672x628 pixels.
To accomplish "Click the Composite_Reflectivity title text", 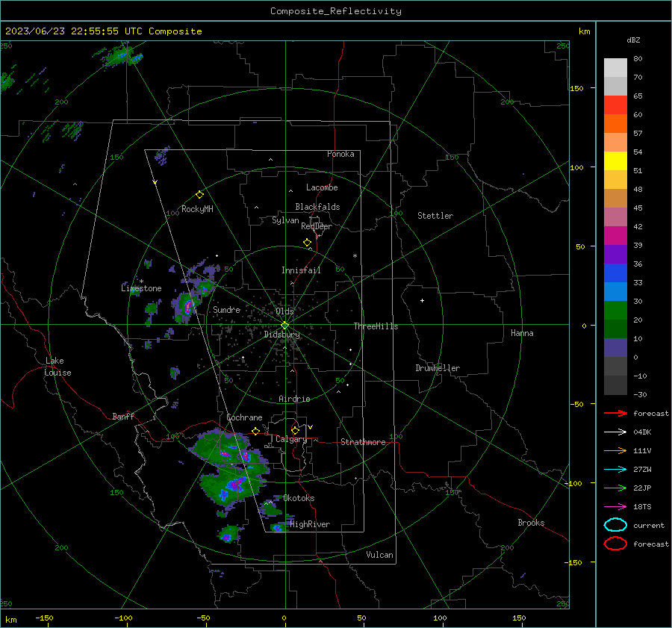I will tap(335, 11).
